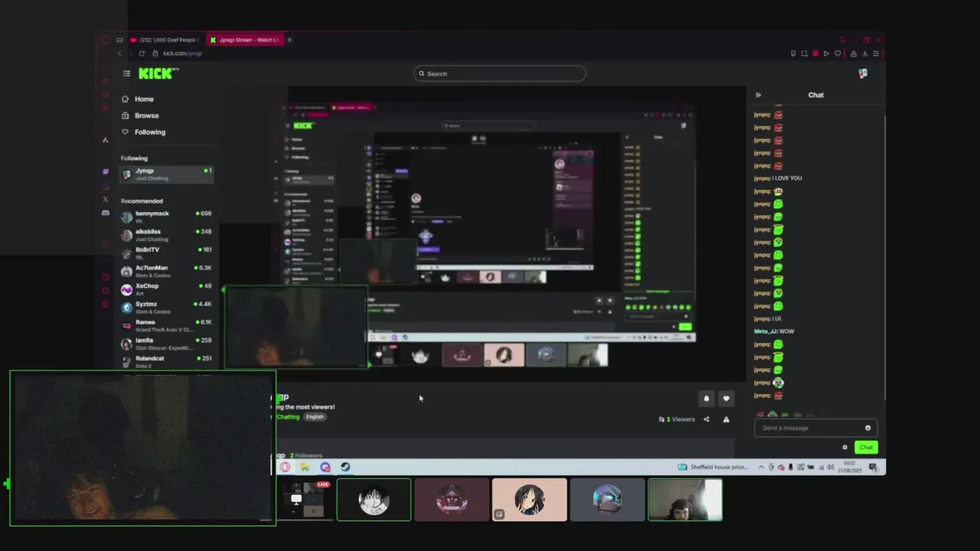Screen dimensions: 980x551
Task: Open Ac7ionMan recommended channel
Action: click(x=166, y=272)
